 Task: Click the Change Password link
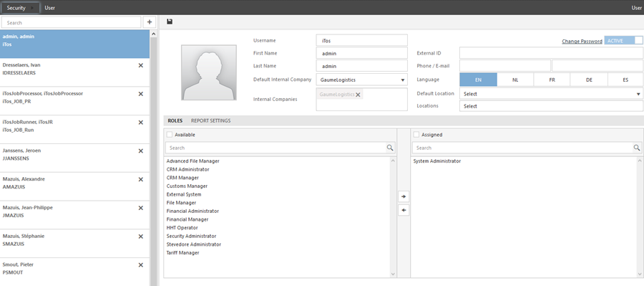(582, 41)
